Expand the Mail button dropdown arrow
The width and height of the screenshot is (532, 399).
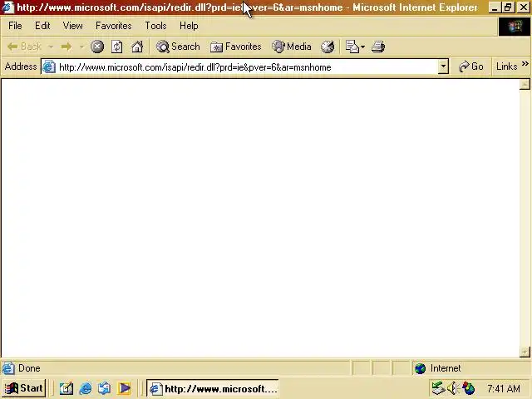pos(362,47)
